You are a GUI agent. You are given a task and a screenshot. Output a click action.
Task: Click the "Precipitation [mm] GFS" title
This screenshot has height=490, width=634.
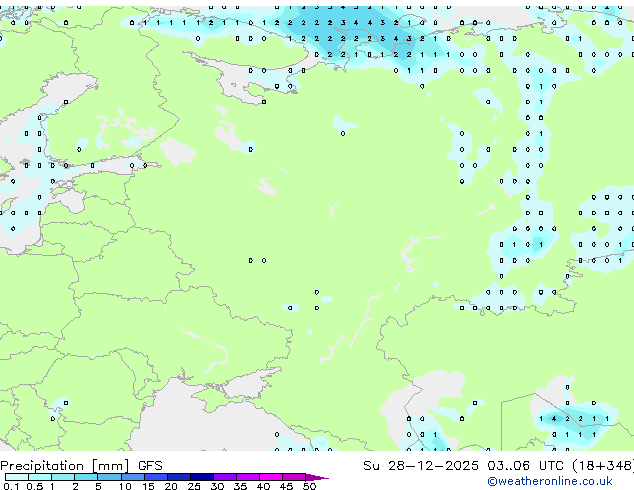(x=81, y=466)
